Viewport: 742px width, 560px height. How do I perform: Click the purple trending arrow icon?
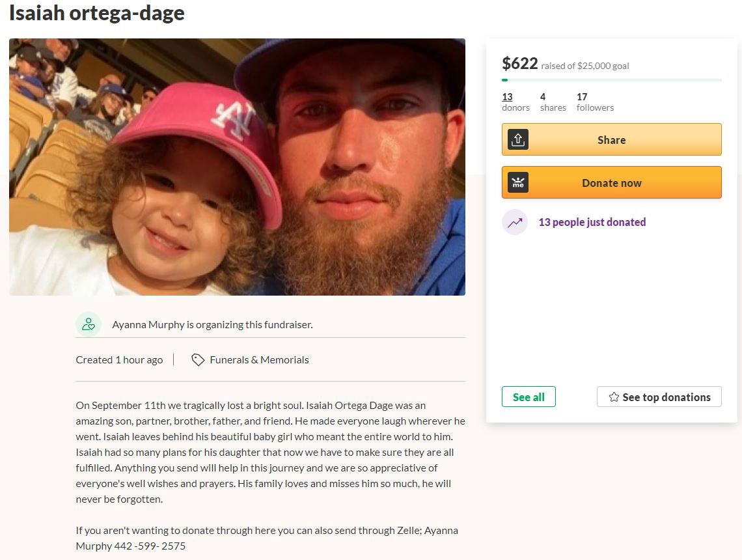tap(515, 222)
